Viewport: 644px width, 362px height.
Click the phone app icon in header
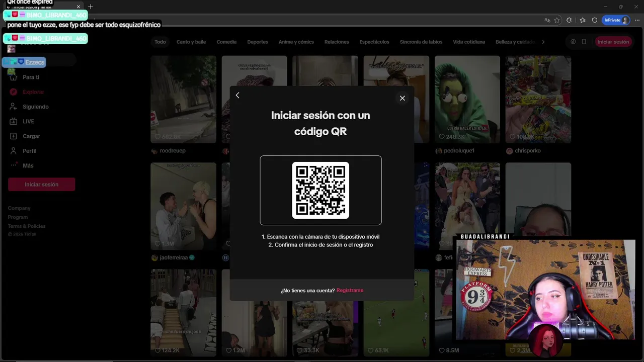point(584,42)
